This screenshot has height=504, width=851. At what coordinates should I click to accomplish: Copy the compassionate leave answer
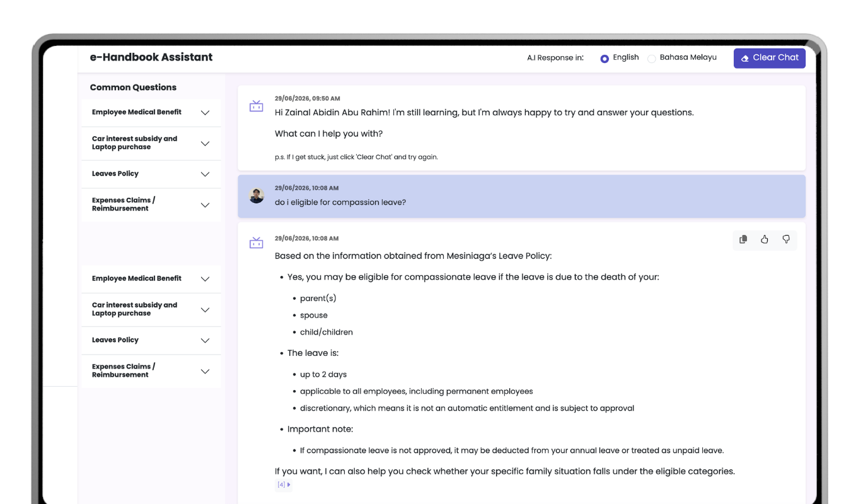click(x=743, y=239)
